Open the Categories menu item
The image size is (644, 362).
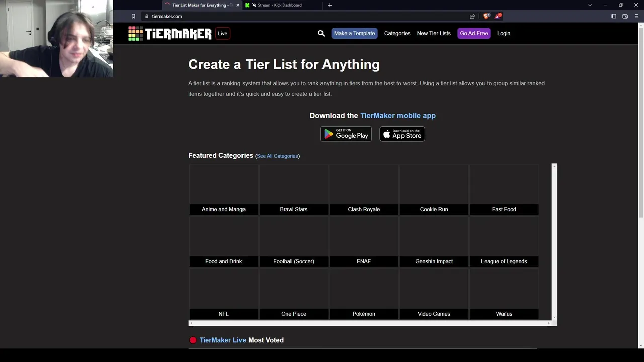397,33
